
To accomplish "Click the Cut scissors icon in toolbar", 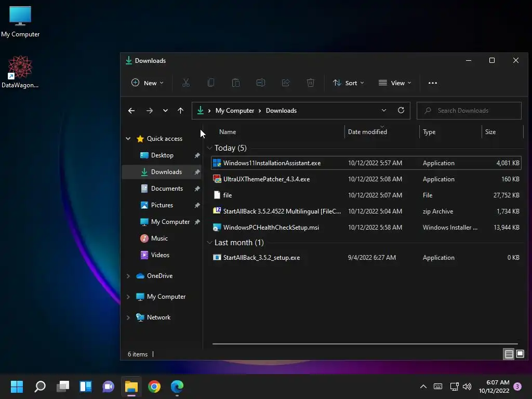I will [x=186, y=83].
